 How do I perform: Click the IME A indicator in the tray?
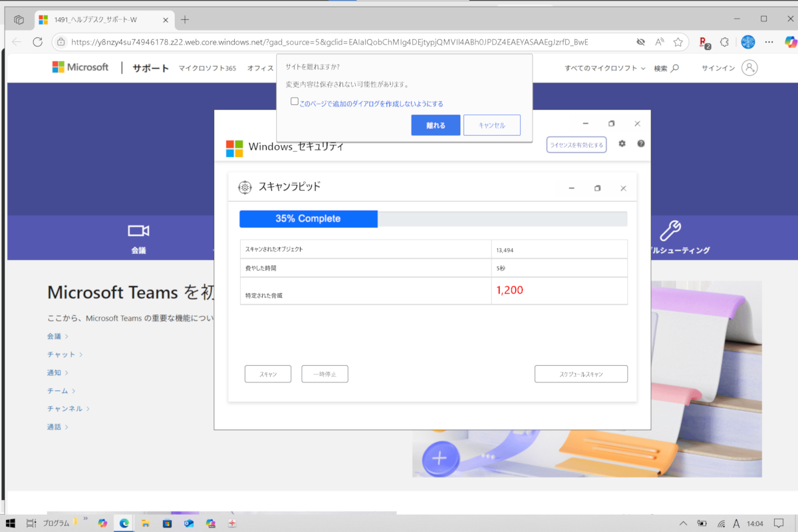coord(737,523)
